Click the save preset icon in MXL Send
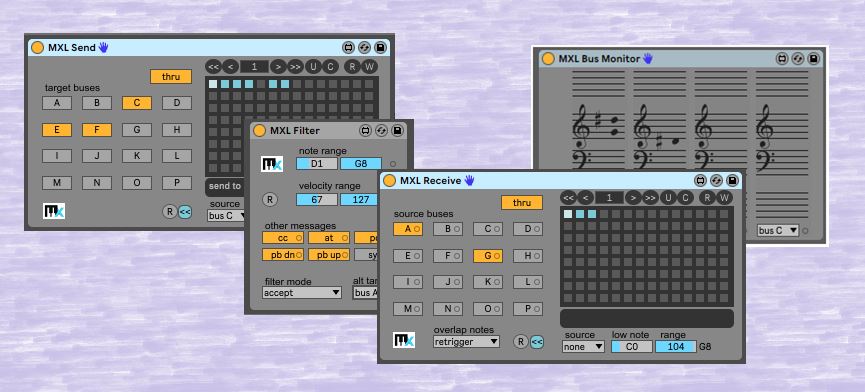 click(380, 48)
